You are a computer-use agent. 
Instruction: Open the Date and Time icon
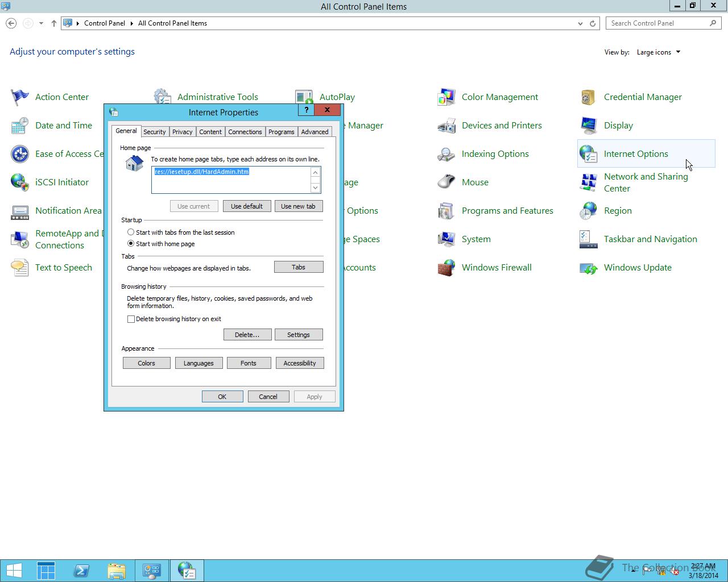20,126
